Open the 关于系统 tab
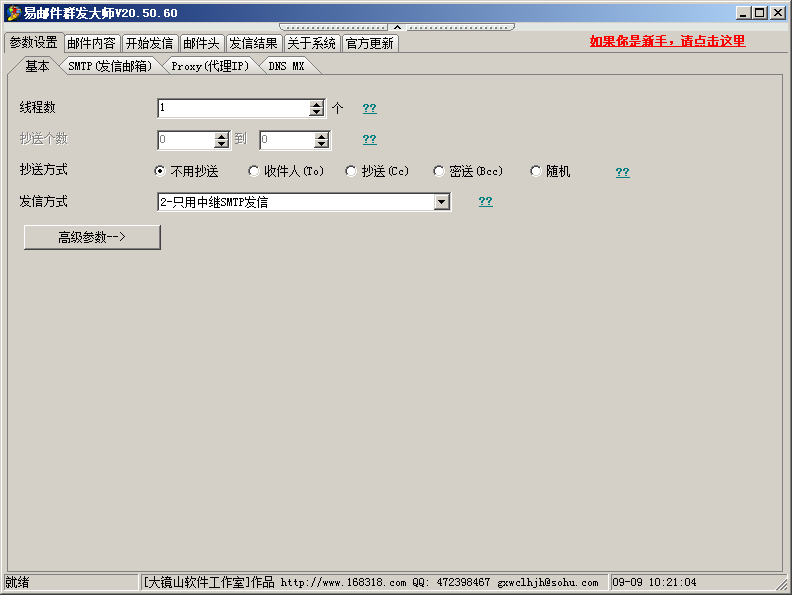Screen dimensions: 792x595 coord(312,43)
